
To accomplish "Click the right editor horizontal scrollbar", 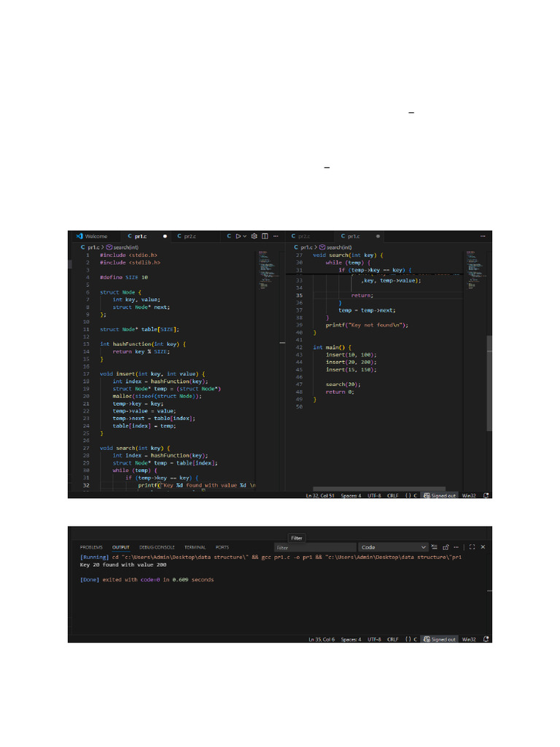I will coord(379,489).
